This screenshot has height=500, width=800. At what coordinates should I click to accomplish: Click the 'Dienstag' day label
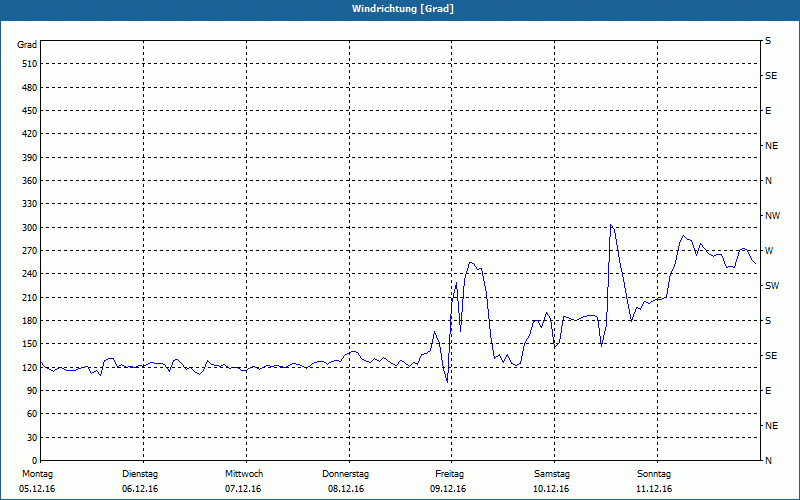click(x=140, y=474)
